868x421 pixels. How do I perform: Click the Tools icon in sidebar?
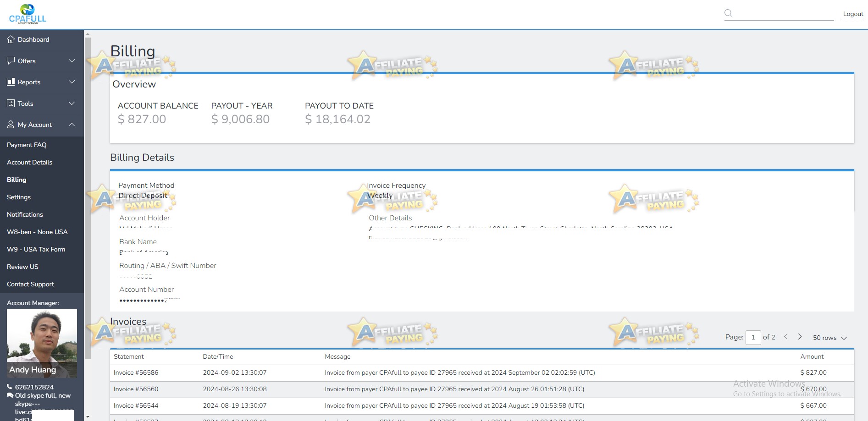click(x=11, y=103)
